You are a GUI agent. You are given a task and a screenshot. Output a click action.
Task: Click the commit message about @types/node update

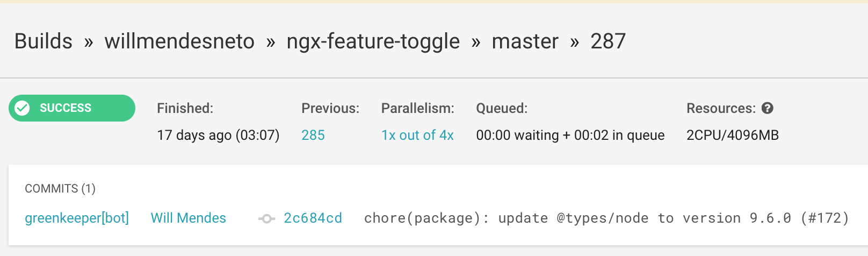(606, 218)
